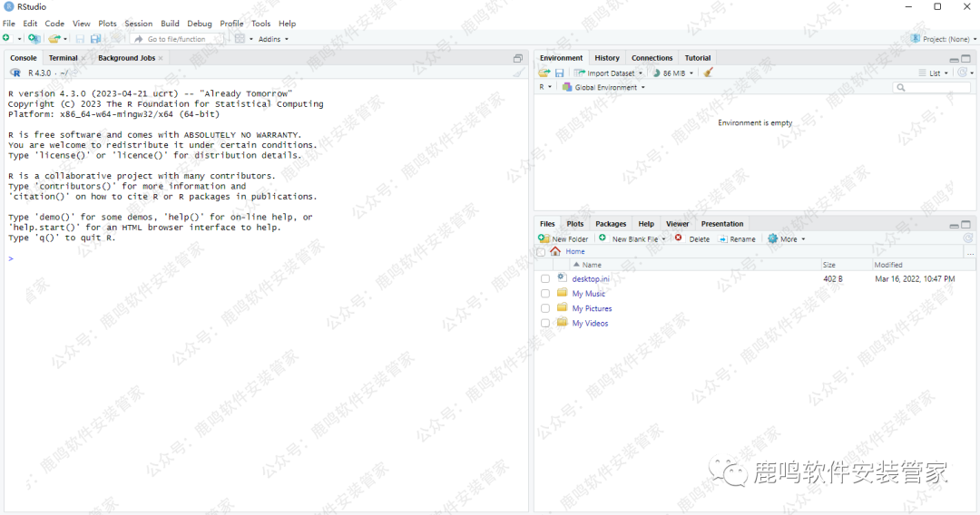
Task: Click the open file folder icon in main toolbar
Action: [x=54, y=39]
